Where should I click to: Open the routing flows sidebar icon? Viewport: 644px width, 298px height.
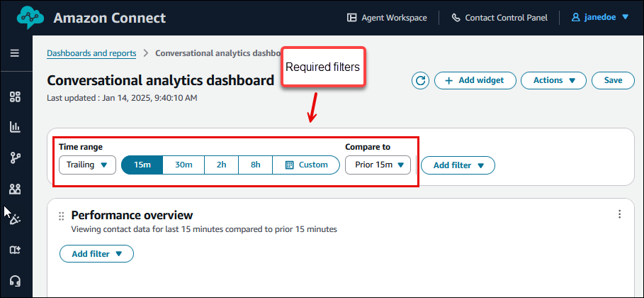point(15,158)
